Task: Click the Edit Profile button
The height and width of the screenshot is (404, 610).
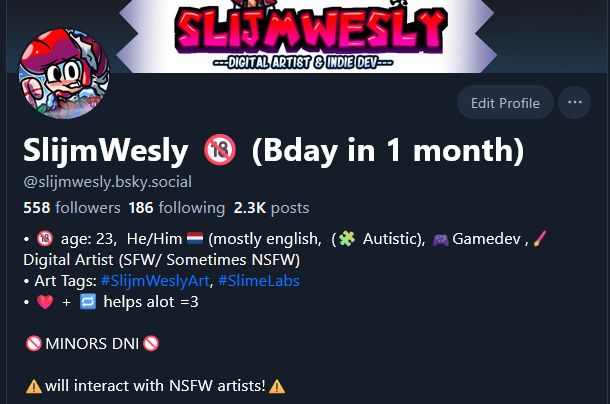Action: (505, 102)
